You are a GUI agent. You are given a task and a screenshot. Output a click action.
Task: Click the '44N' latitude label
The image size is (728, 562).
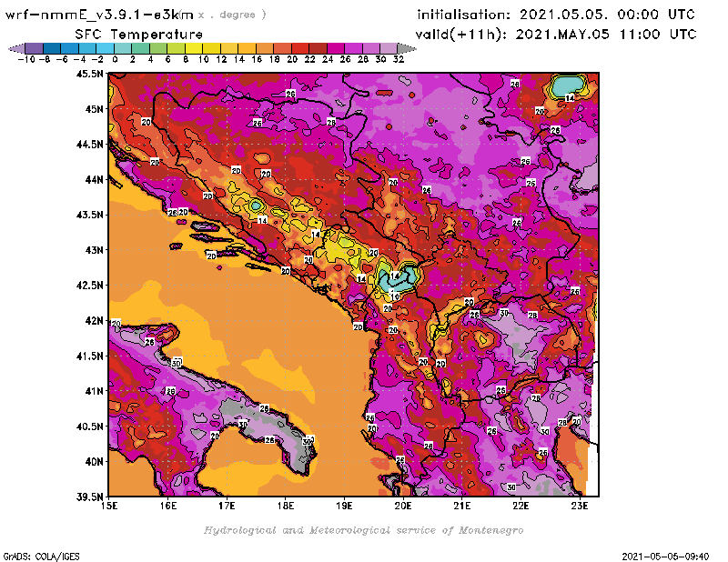[x=95, y=179]
